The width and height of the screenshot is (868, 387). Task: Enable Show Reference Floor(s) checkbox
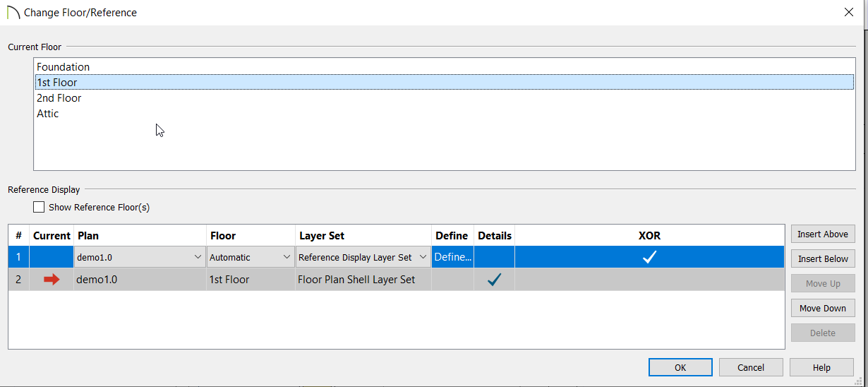pyautogui.click(x=39, y=208)
